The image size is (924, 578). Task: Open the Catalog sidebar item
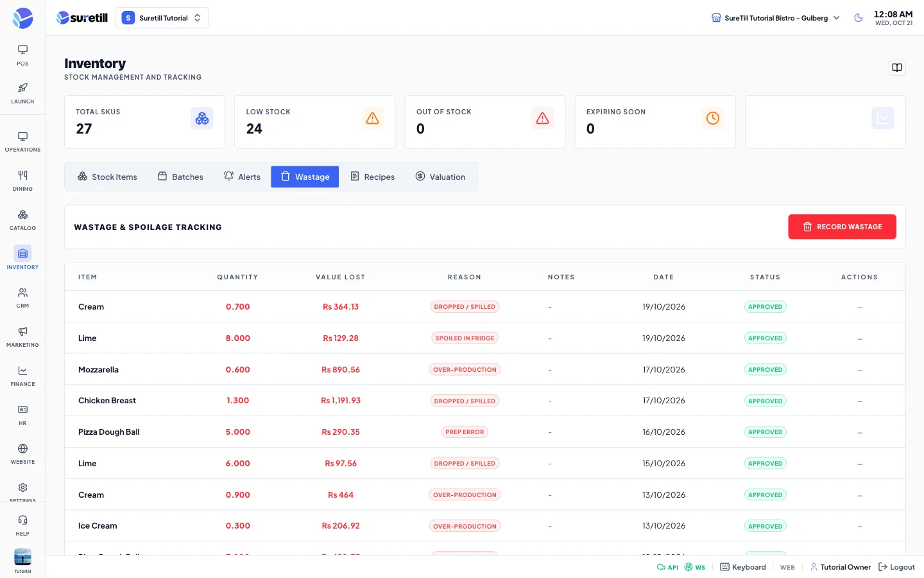22,220
